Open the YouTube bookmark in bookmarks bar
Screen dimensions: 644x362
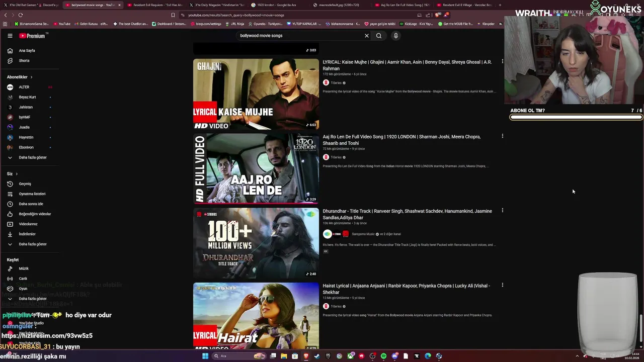[x=62, y=24]
